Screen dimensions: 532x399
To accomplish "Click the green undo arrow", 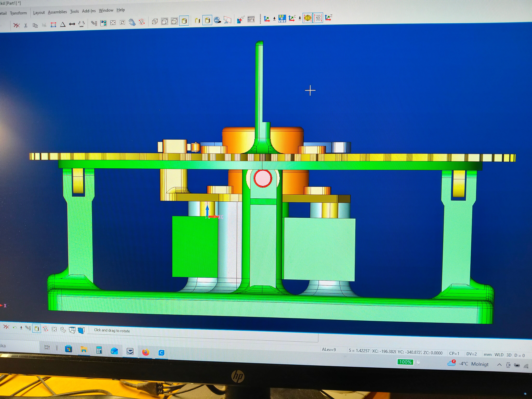I will (x=15, y=327).
